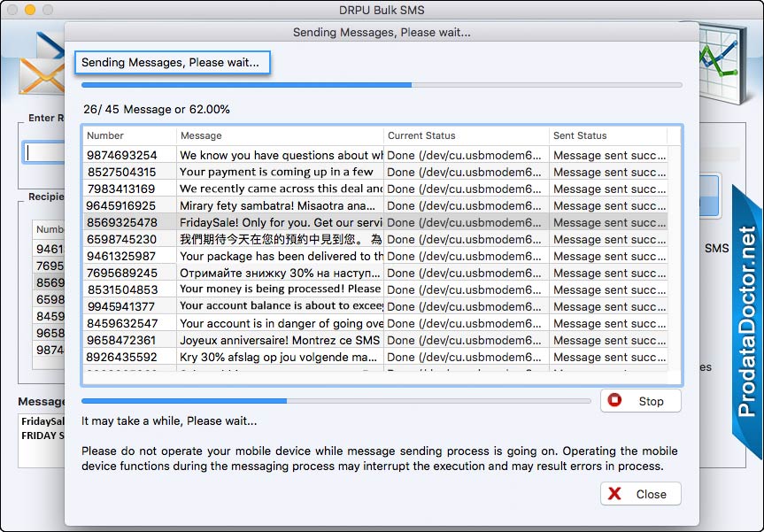The height and width of the screenshot is (532, 764).
Task: Select the row for number 9945941377
Action: click(x=375, y=306)
